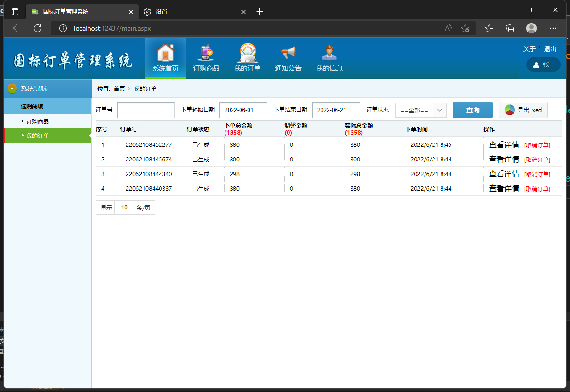Click 下单起始日期 field 2022-06-01
The height and width of the screenshot is (392, 570).
[x=243, y=110]
